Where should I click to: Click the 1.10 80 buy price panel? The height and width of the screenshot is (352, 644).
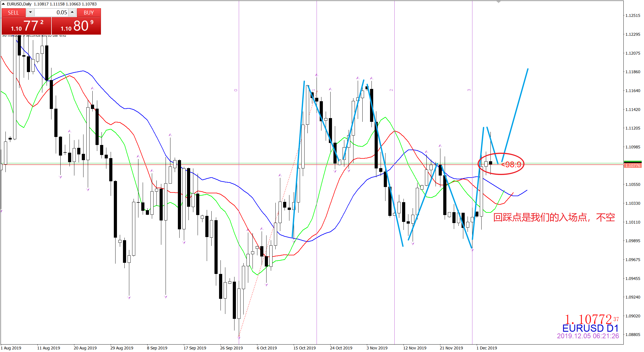click(x=76, y=26)
